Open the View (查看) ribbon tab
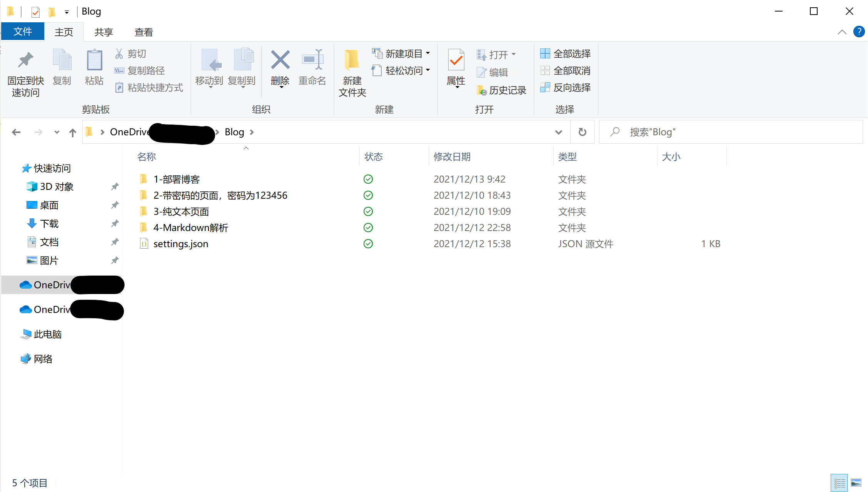Image resolution: width=868 pixels, height=492 pixels. point(144,32)
